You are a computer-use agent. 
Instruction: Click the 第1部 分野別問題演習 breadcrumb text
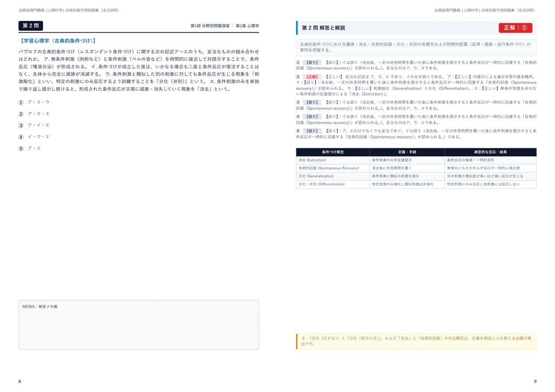[210, 26]
